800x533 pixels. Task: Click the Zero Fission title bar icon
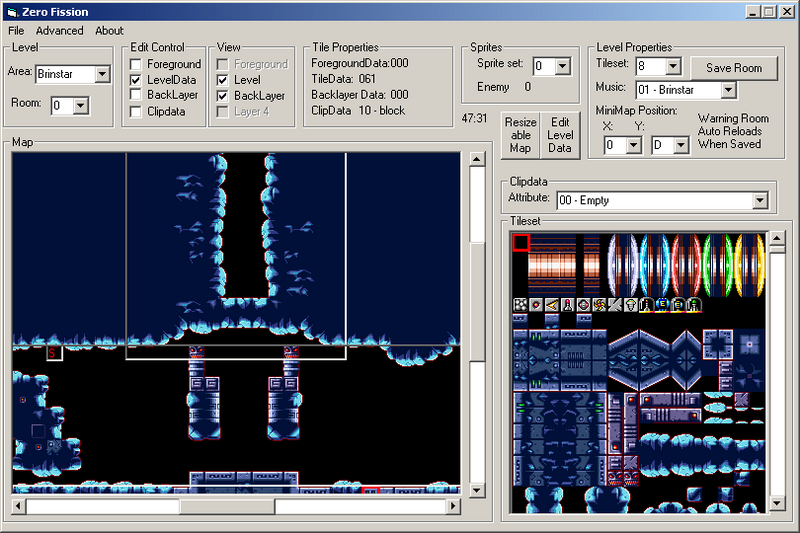12,12
